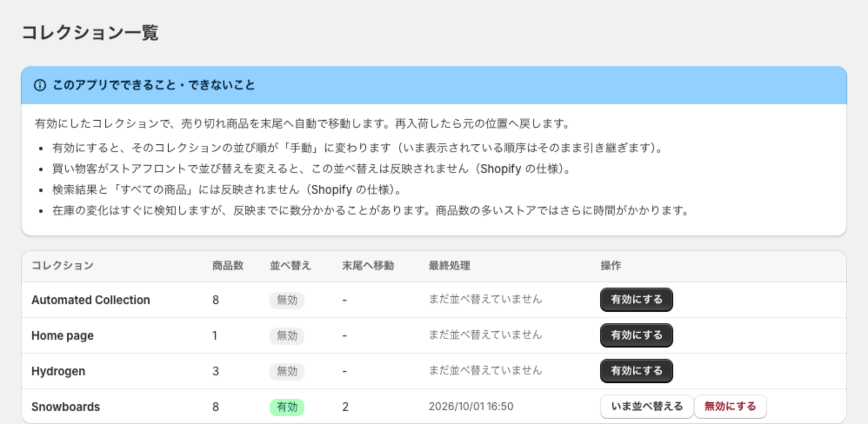Viewport: 868px width, 424px height.
Task: Click the bullet beginning 買い物客がストアフロント
Action: click(312, 169)
